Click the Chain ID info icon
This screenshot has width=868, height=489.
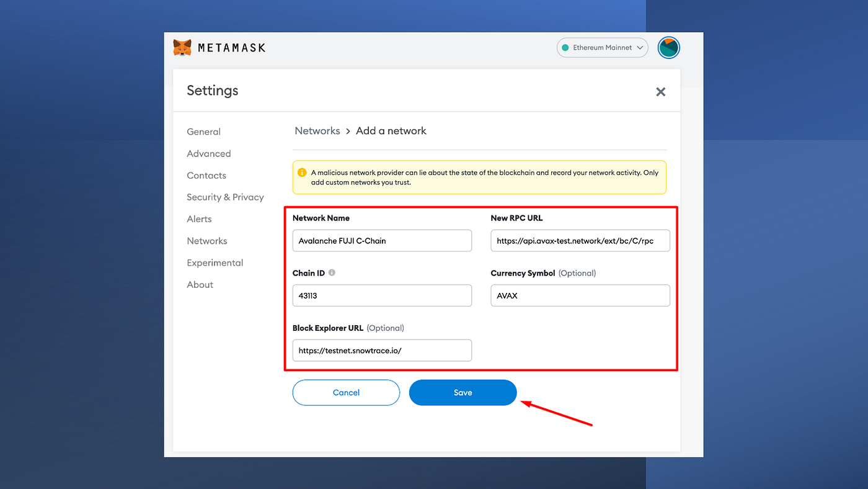pos(332,272)
